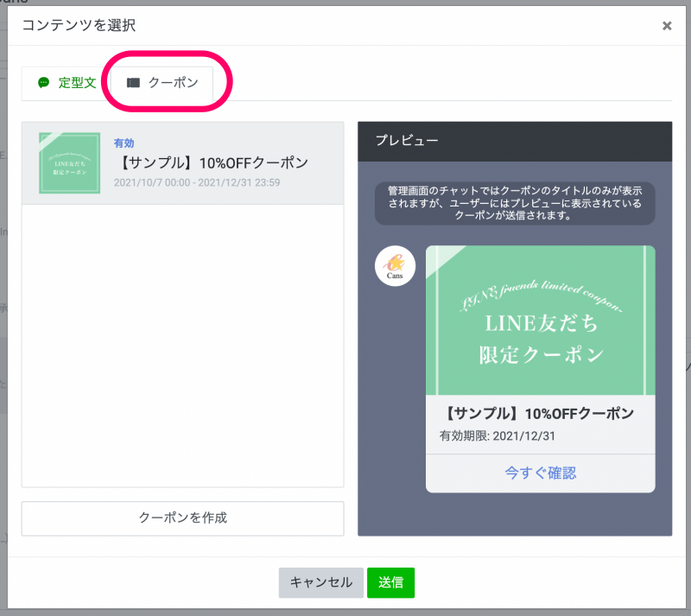The height and width of the screenshot is (616, 691).
Task: Click the dark ticket icon beside クーポン
Action: click(133, 83)
